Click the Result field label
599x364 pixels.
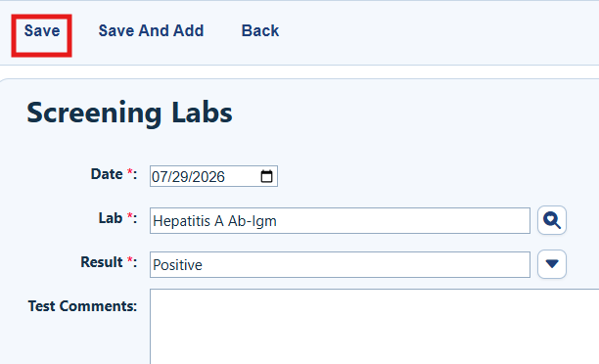[x=102, y=262]
